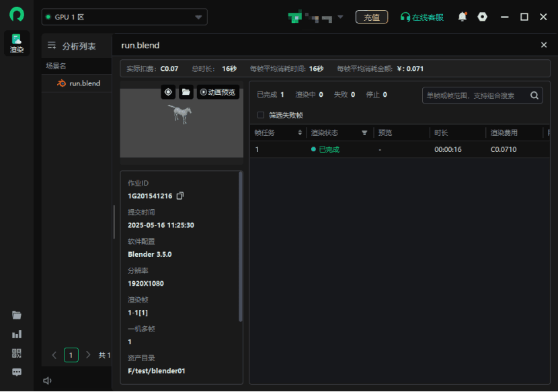The width and height of the screenshot is (558, 392).
Task: Click the 预览 column header
Action: coord(385,133)
